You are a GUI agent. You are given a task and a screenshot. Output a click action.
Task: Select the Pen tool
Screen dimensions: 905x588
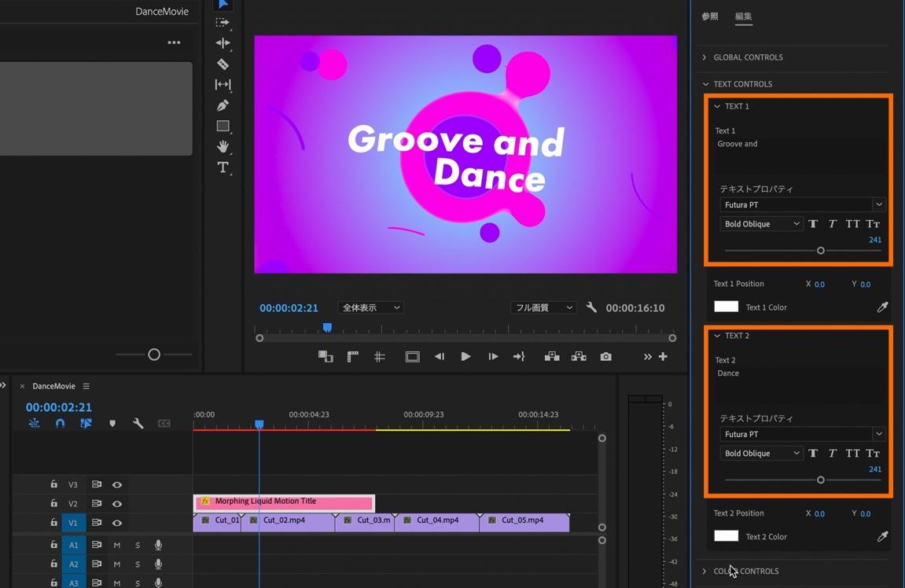click(x=223, y=105)
